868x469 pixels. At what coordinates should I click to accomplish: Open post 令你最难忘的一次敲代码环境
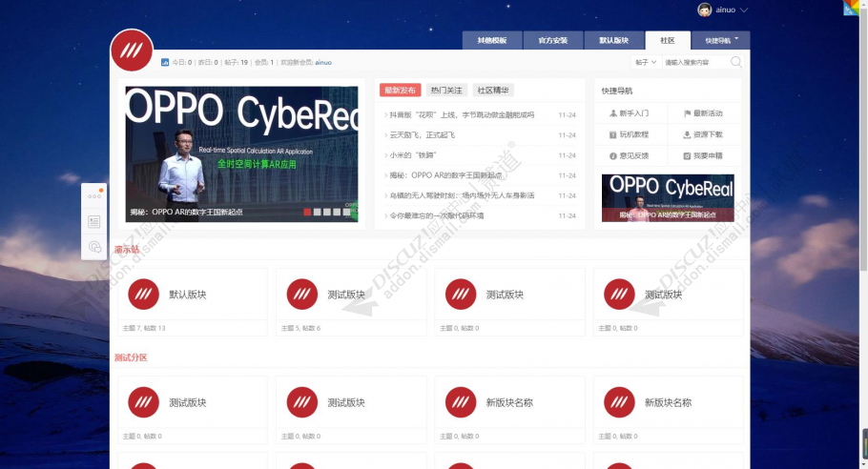pyautogui.click(x=436, y=215)
